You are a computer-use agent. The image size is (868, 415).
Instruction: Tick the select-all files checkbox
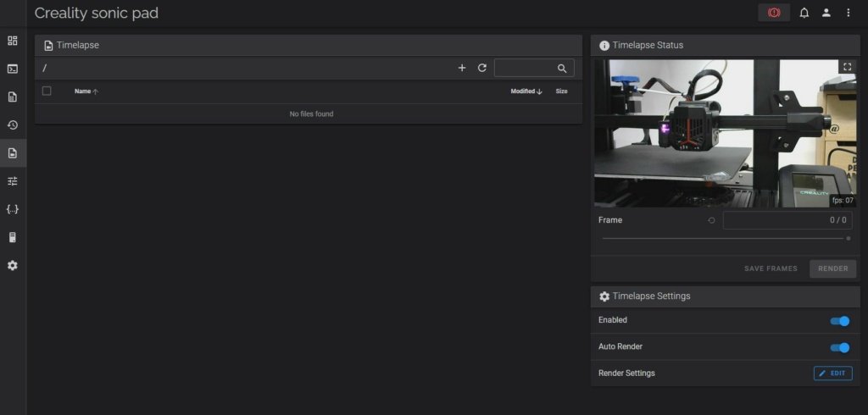pyautogui.click(x=47, y=91)
